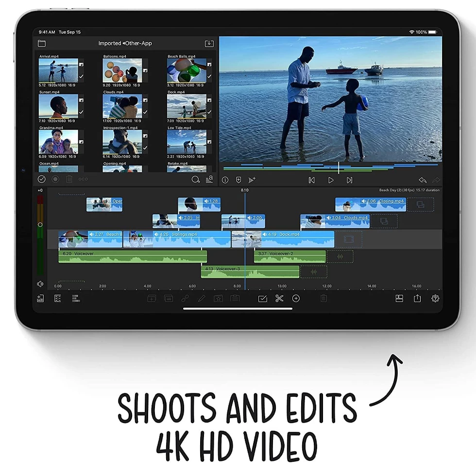Select the Introspection-1.mp4 thumbnail
Screen dimensions: 476x476
122,142
